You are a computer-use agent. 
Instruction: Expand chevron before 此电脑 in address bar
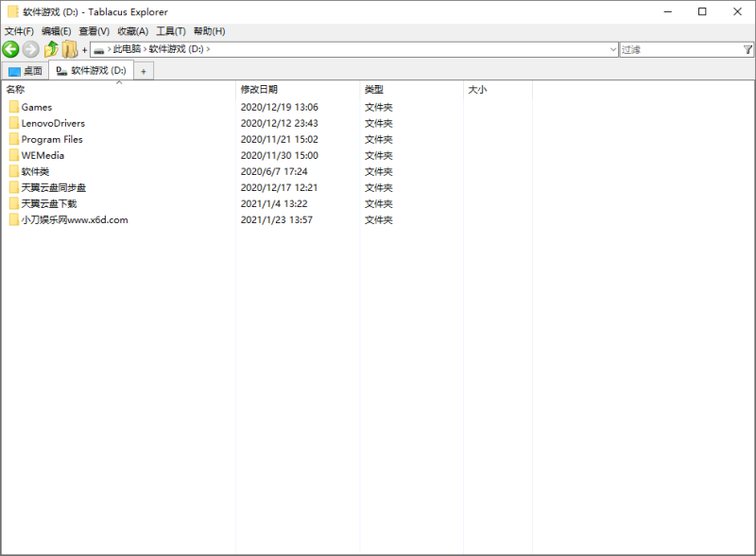click(x=109, y=49)
